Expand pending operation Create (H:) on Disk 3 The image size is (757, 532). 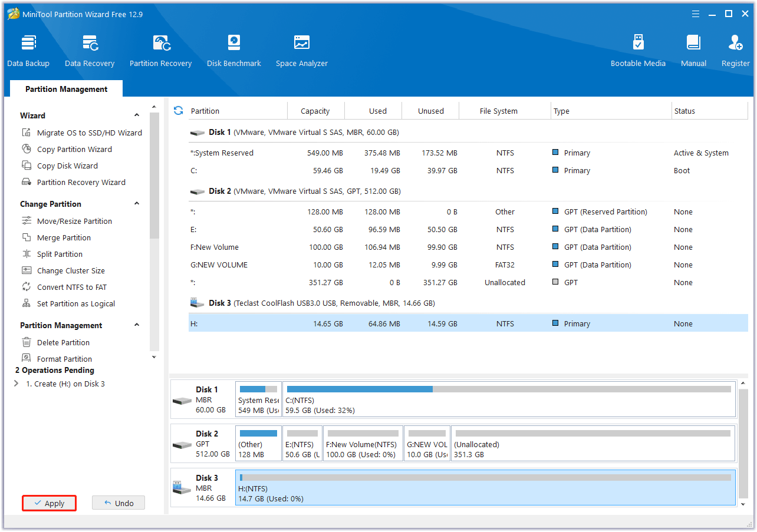point(17,384)
